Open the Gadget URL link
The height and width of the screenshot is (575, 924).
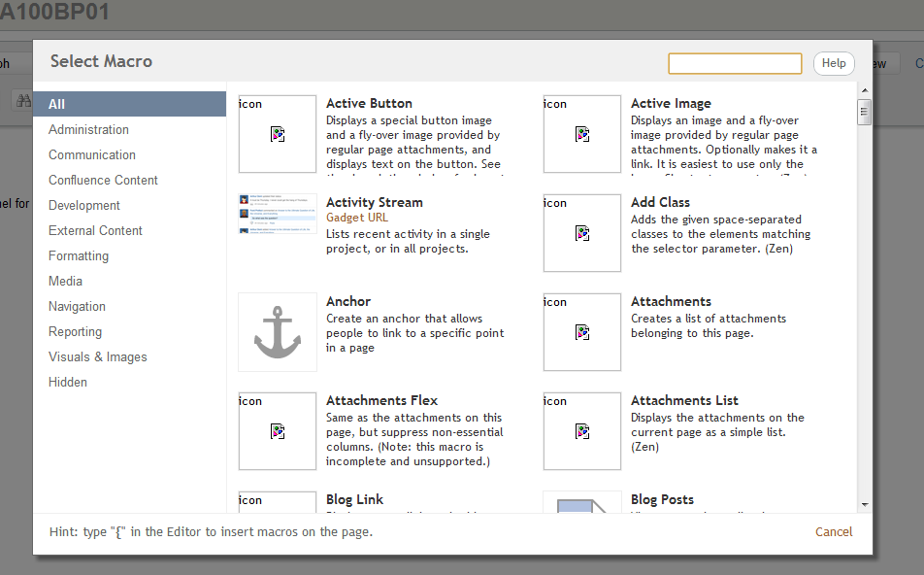tap(357, 218)
